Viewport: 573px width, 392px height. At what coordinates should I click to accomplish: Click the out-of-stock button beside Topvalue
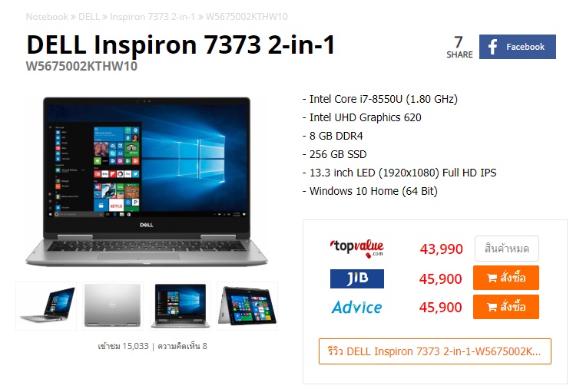pos(506,249)
